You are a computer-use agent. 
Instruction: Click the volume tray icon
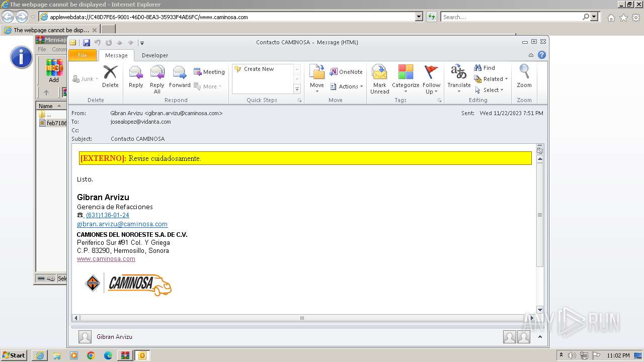coord(572,355)
